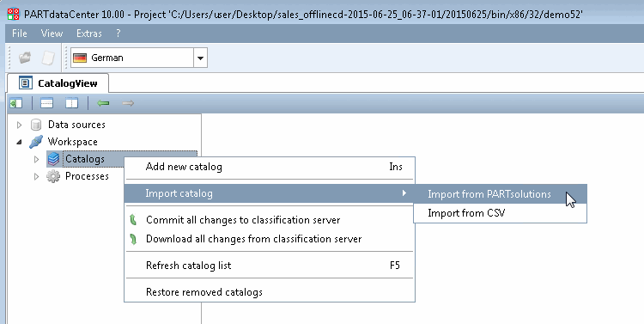Image resolution: width=644 pixels, height=324 pixels.
Task: Click the blank new document toolbar icon
Action: click(48, 58)
